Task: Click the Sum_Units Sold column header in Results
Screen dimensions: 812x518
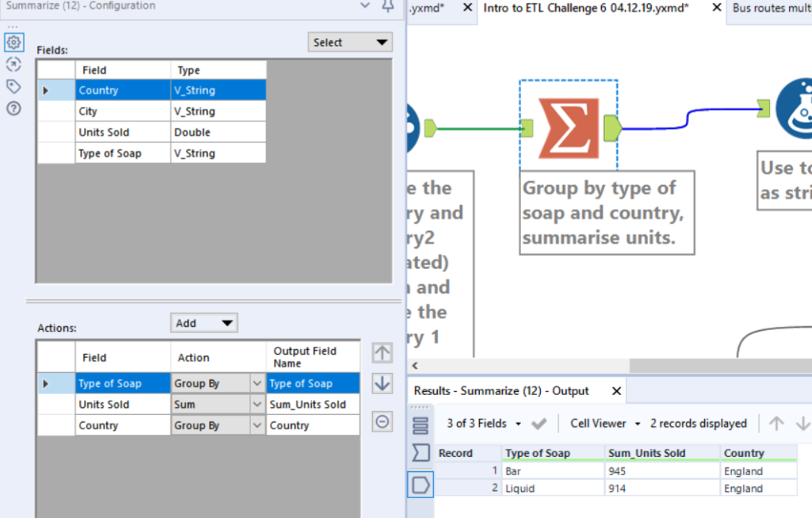Action: [662, 453]
